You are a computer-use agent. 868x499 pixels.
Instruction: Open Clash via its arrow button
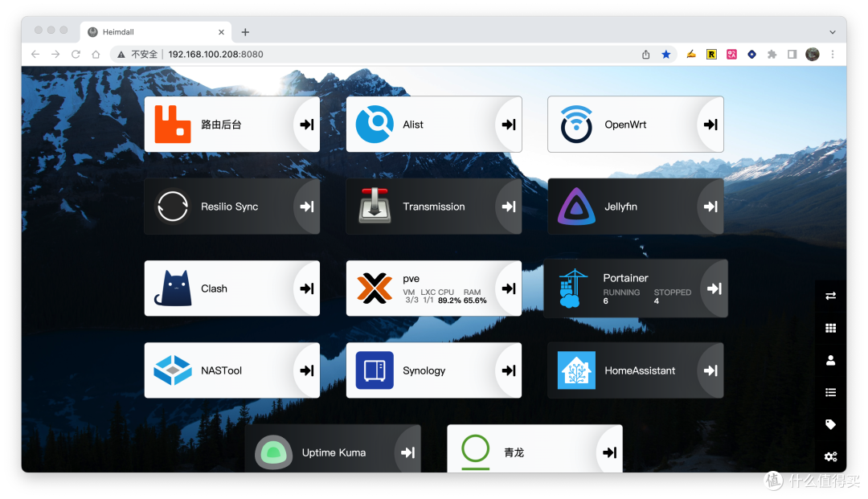pyautogui.click(x=307, y=288)
